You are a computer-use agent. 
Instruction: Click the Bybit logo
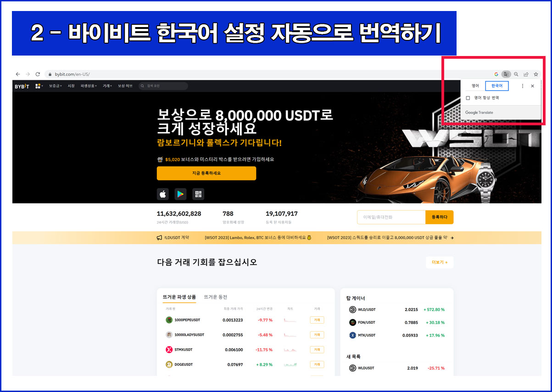tap(22, 86)
